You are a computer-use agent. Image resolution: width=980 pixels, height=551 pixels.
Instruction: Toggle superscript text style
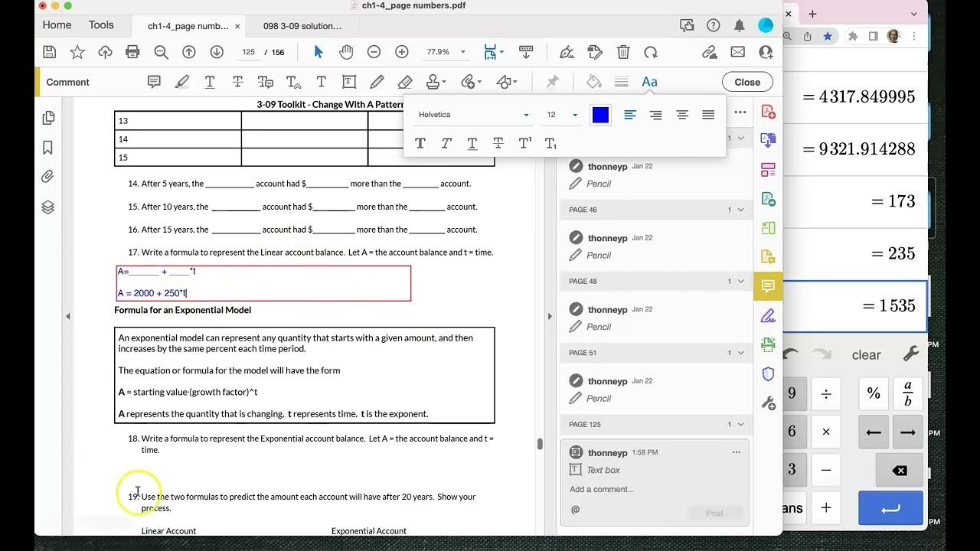[525, 143]
